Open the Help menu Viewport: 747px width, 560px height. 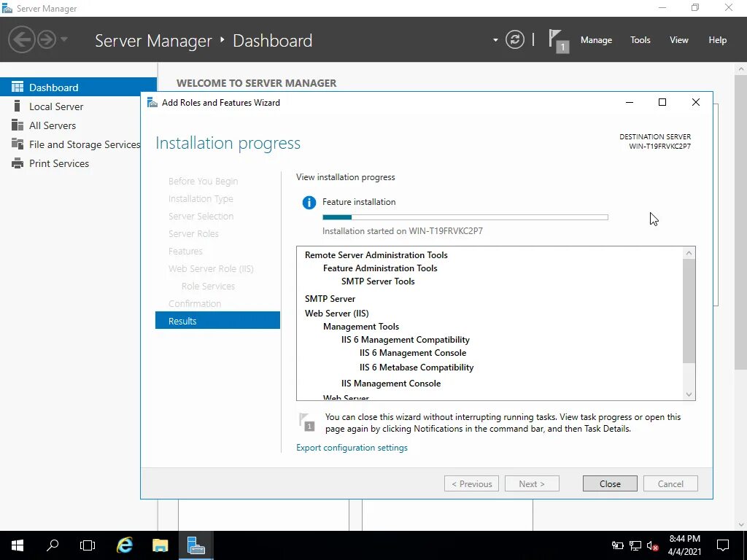pos(717,40)
